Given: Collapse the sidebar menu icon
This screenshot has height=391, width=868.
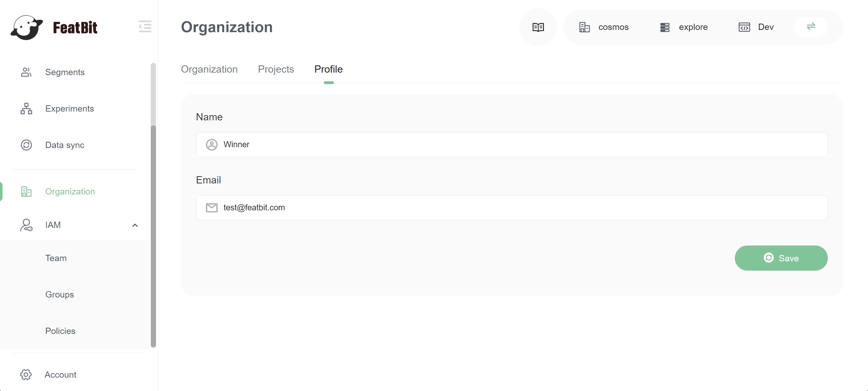Looking at the screenshot, I should [x=145, y=26].
